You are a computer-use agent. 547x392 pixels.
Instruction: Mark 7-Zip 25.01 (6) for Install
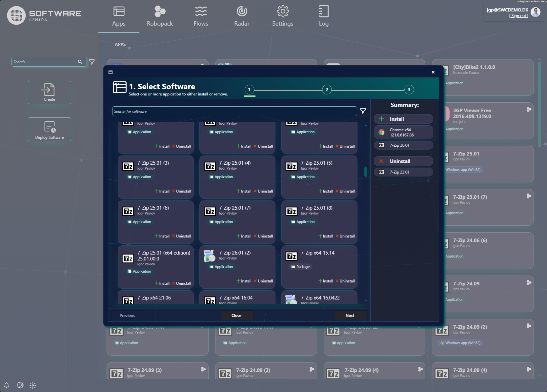(x=162, y=236)
